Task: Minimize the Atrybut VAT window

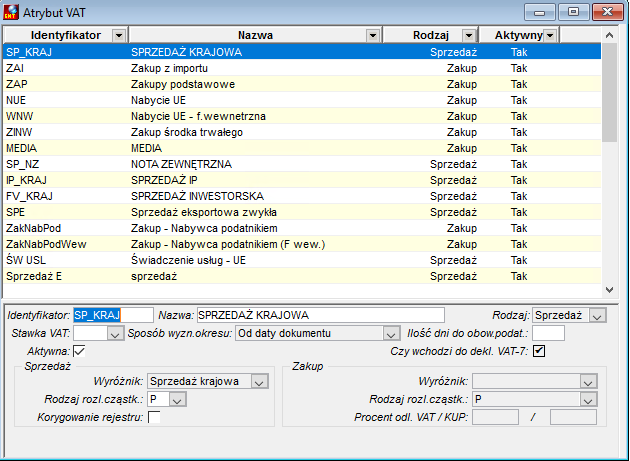Action: pos(539,12)
